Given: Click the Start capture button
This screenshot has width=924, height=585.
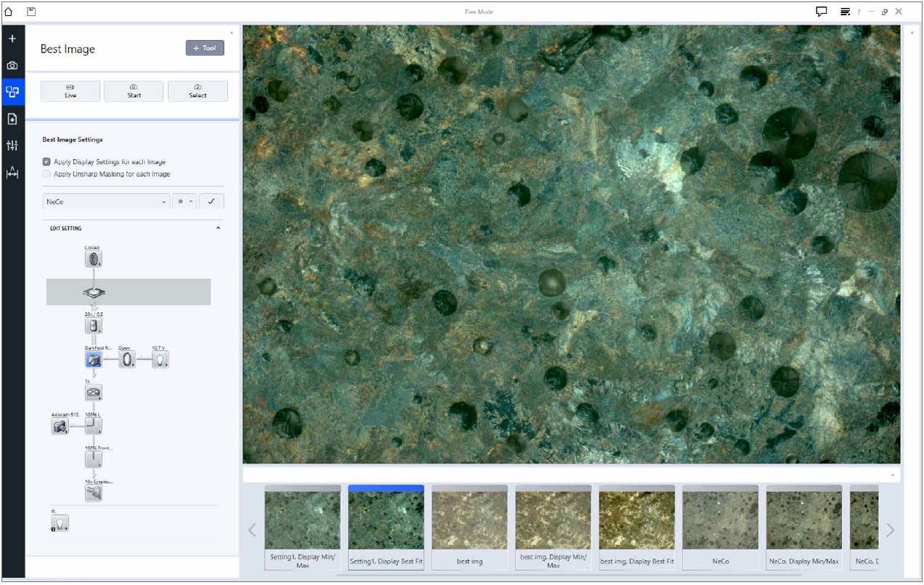Looking at the screenshot, I should pos(134,91).
